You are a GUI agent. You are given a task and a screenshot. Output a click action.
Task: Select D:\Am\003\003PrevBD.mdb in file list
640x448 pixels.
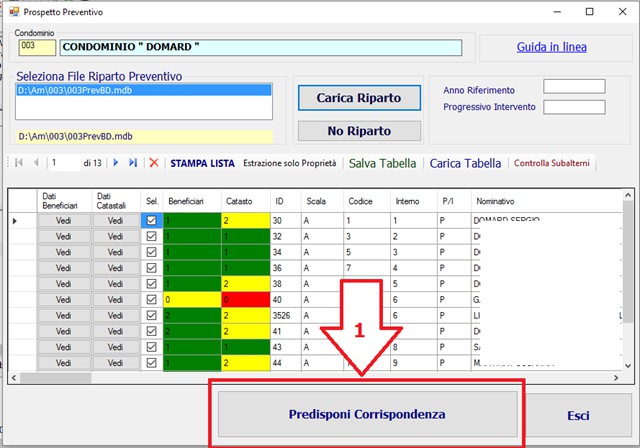[144, 90]
